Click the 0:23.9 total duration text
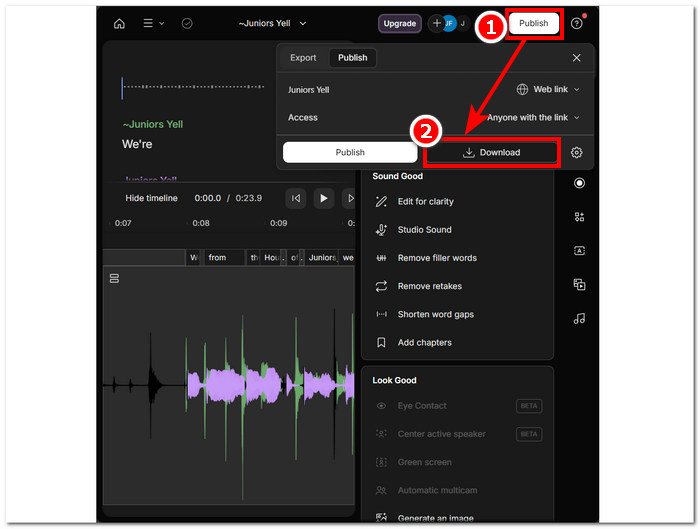Image resolution: width=700 pixels, height=529 pixels. 249,198
